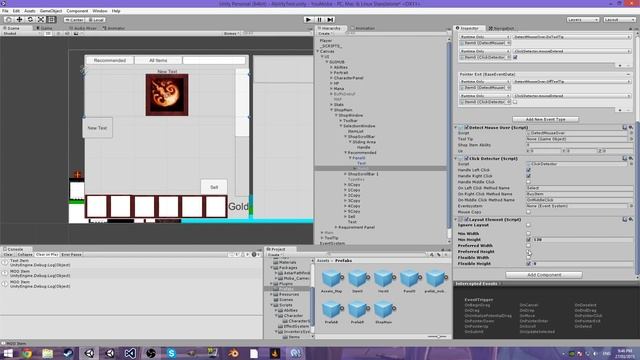Toggle Handle Right Click checkbox
Viewport: 640px width, 360px height.
[x=529, y=176]
